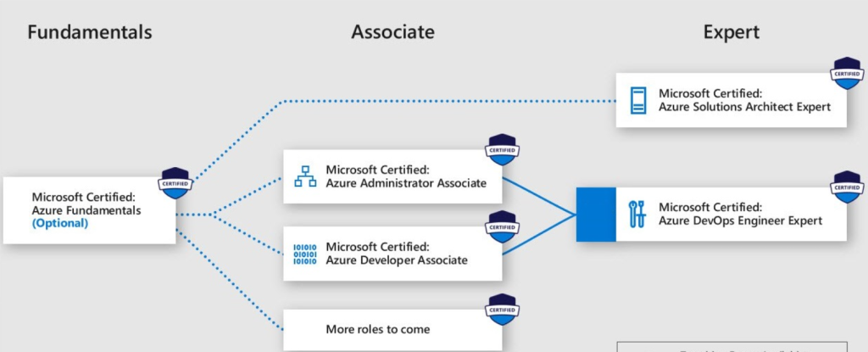868x352 pixels.
Task: Click the Azure Administrator network icon
Action: tap(303, 176)
